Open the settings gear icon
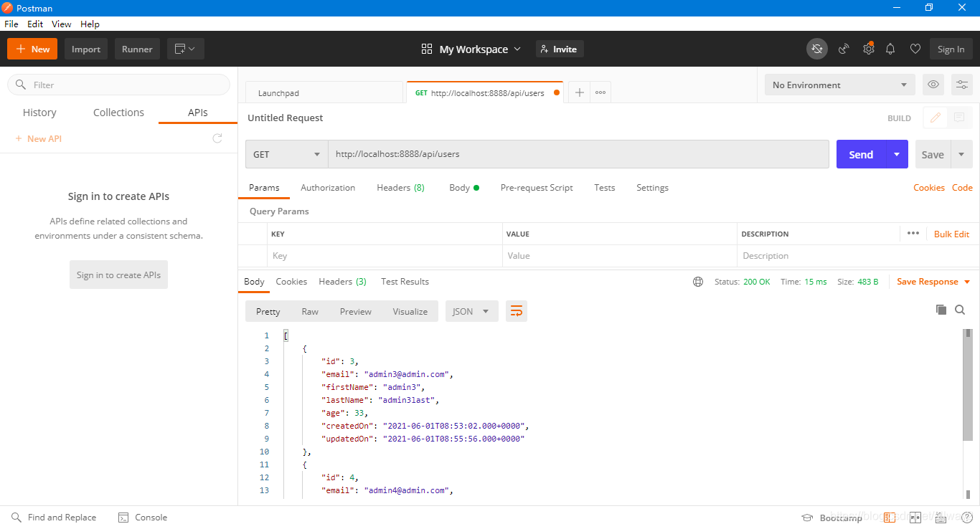Image resolution: width=980 pixels, height=529 pixels. [x=868, y=49]
